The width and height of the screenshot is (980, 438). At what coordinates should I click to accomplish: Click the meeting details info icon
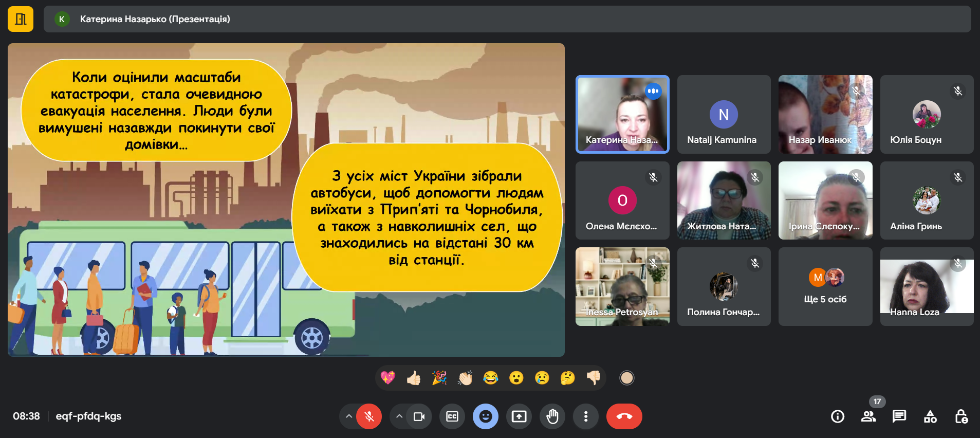click(x=838, y=416)
